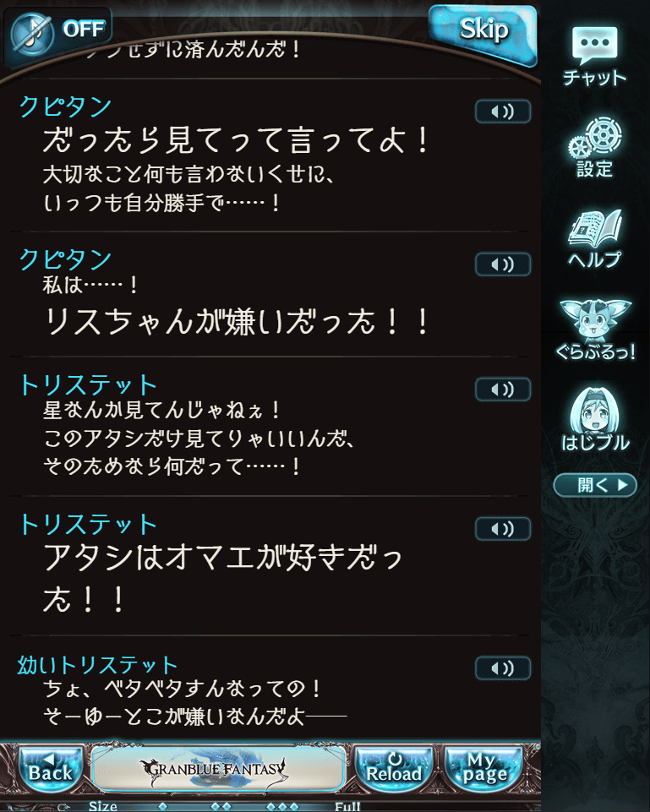Play voice for 星なんか見てんじゃねぇ line
Viewport: 650px width, 812px height.
click(502, 390)
